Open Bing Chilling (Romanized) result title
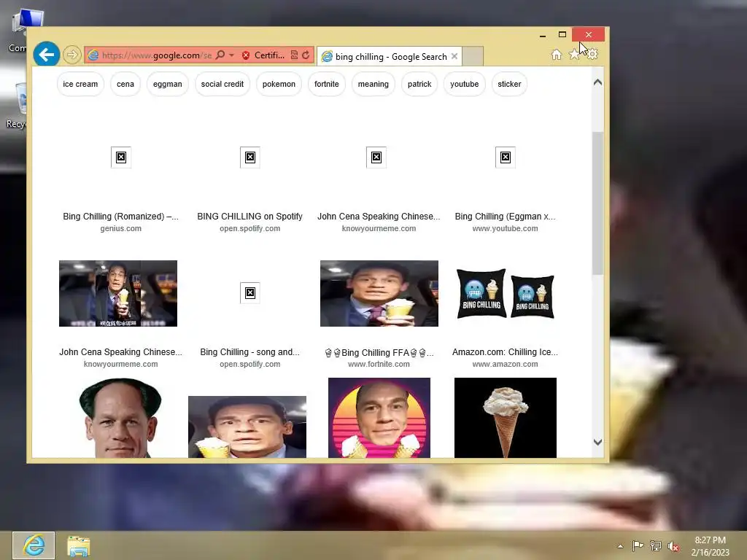This screenshot has width=747, height=560. [x=120, y=216]
